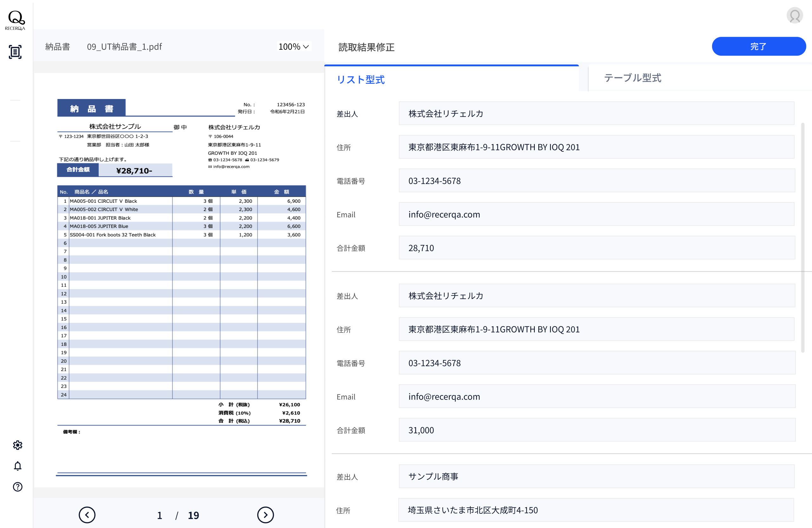The width and height of the screenshot is (812, 528).
Task: Edit first Email field
Action: 596,214
